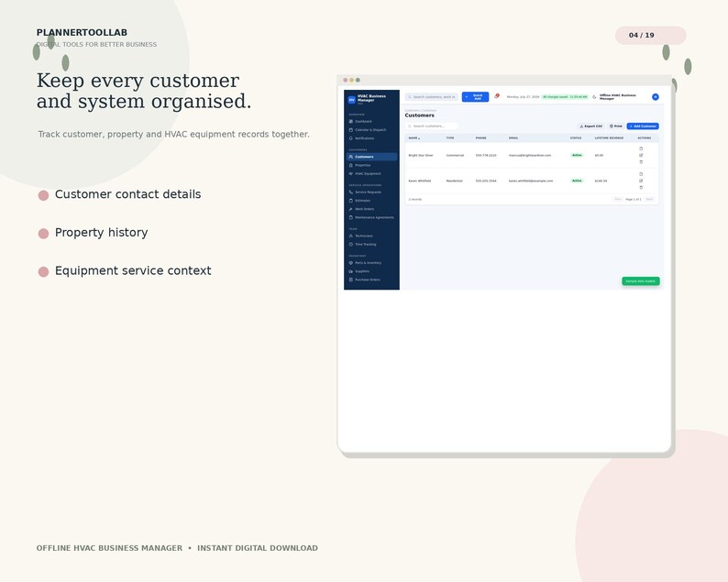Viewport: 728px width, 582px height.
Task: Focus the global search field in top bar
Action: click(432, 97)
